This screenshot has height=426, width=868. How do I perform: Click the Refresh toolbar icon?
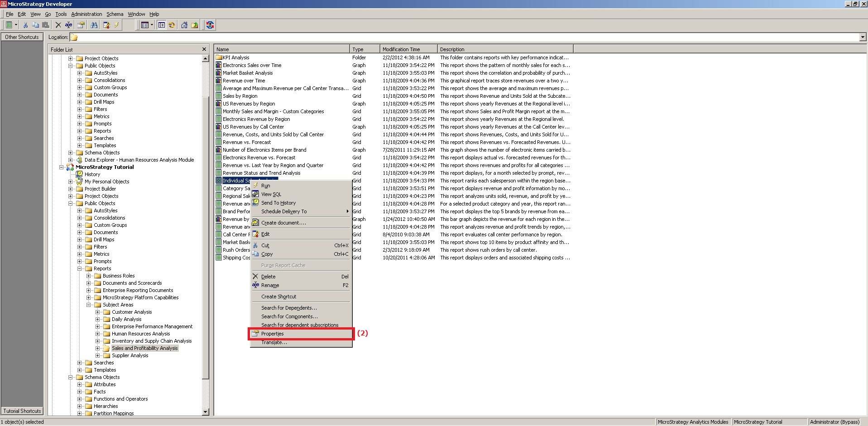point(172,25)
